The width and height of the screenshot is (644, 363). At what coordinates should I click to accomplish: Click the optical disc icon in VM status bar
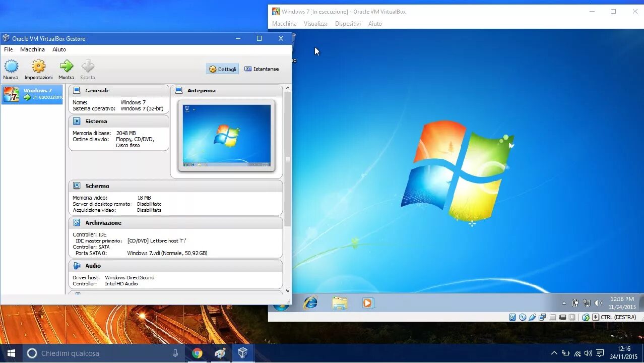click(523, 317)
